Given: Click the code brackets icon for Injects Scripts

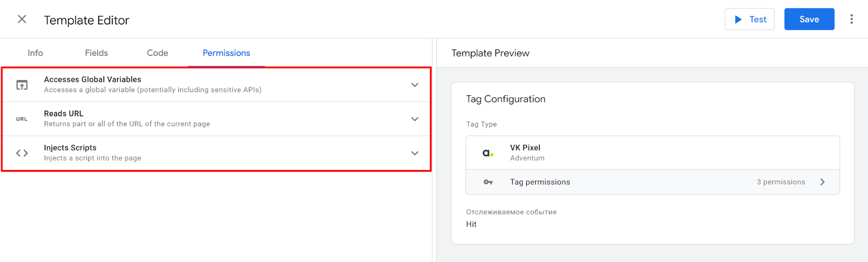Looking at the screenshot, I should 22,153.
